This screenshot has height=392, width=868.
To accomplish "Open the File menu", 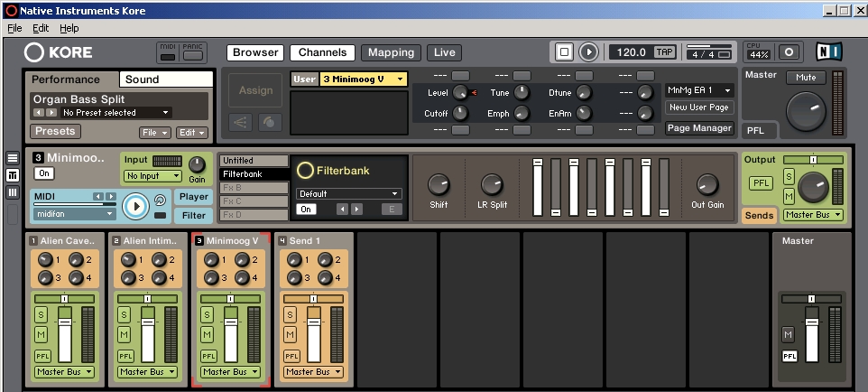I will pyautogui.click(x=14, y=28).
